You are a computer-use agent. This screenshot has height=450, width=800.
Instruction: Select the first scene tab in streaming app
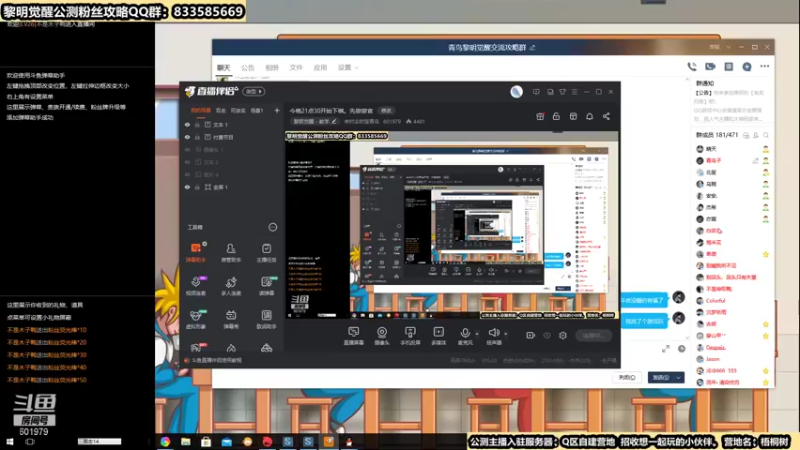pos(201,110)
